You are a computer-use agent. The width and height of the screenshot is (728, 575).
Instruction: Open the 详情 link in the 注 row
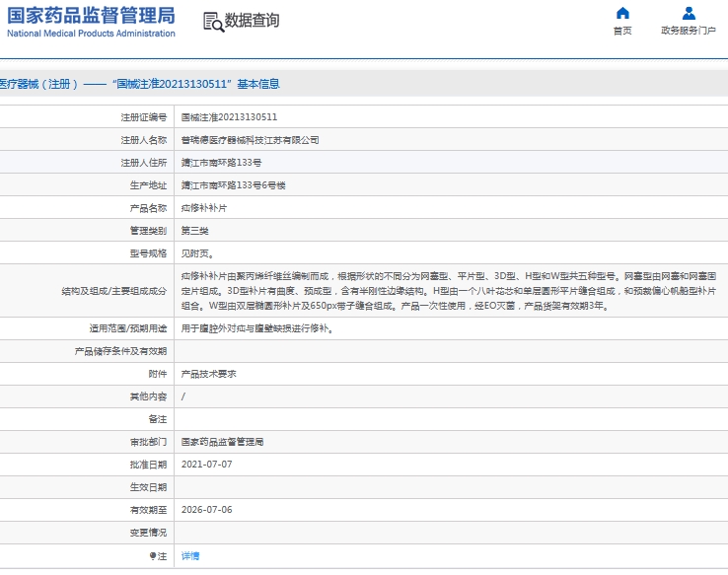pyautogui.click(x=190, y=555)
